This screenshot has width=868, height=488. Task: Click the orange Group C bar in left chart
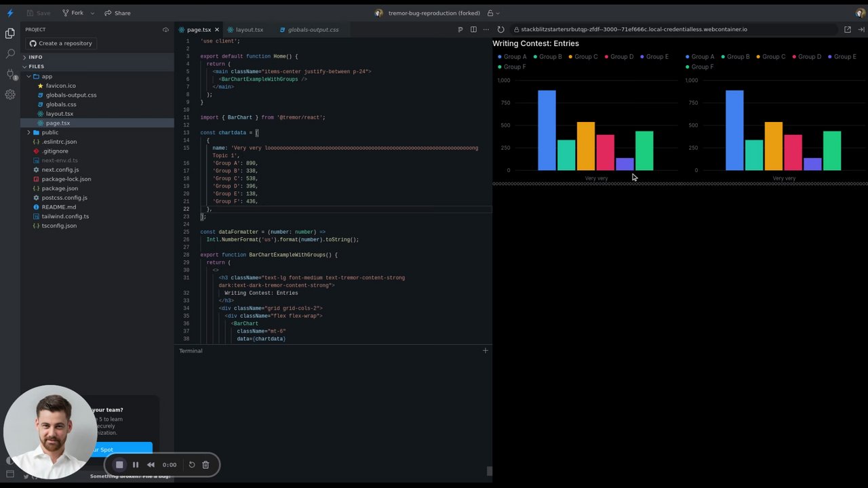click(x=586, y=146)
